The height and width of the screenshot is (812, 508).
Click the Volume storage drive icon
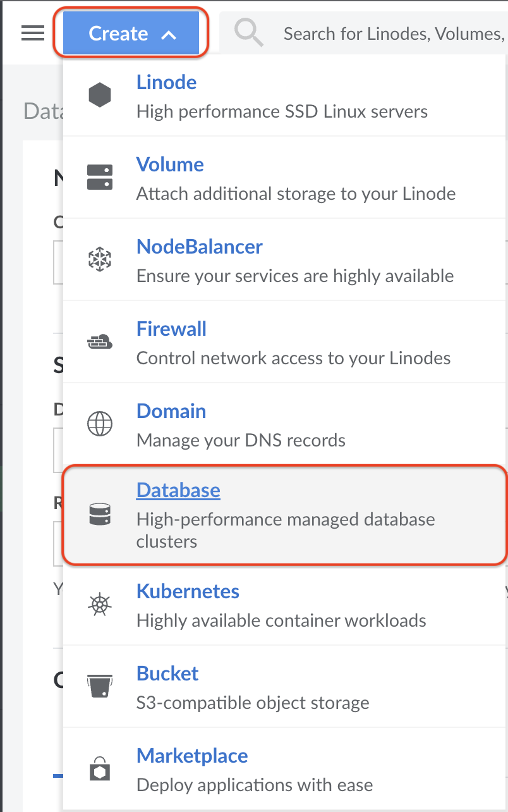coord(100,177)
